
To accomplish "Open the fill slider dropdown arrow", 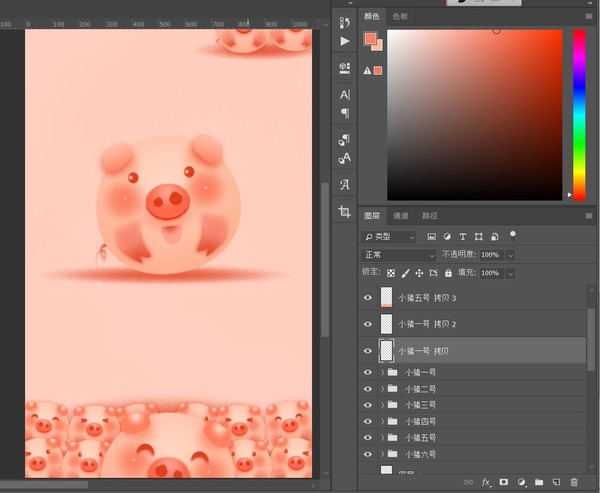I will click(x=510, y=273).
